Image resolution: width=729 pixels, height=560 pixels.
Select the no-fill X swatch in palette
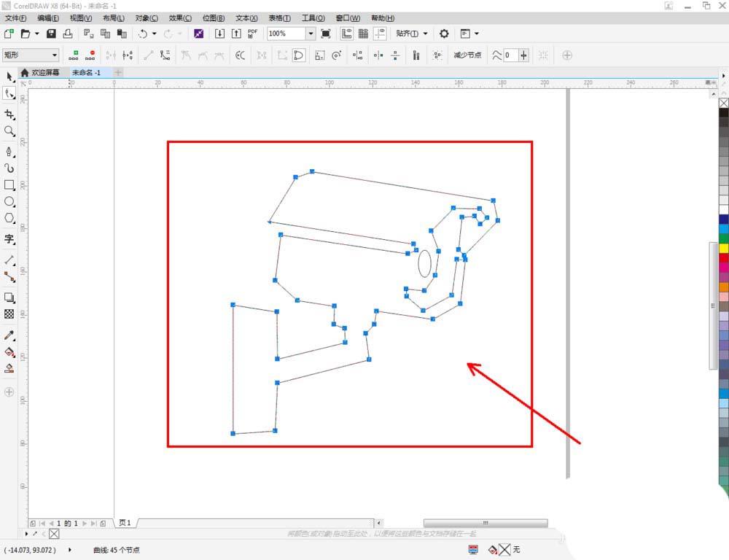point(724,103)
